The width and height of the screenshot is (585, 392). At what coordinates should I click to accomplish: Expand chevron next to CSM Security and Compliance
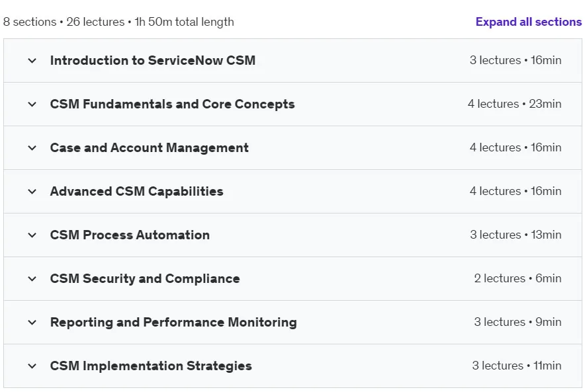[32, 278]
